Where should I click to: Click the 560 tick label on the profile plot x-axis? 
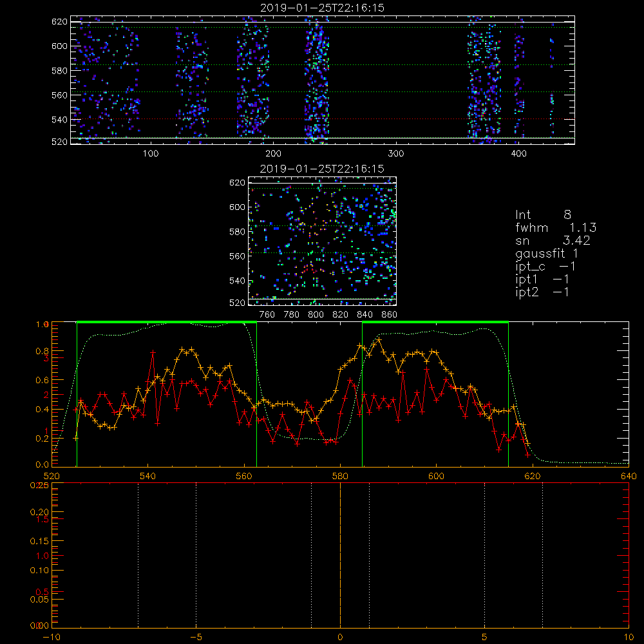(244, 476)
